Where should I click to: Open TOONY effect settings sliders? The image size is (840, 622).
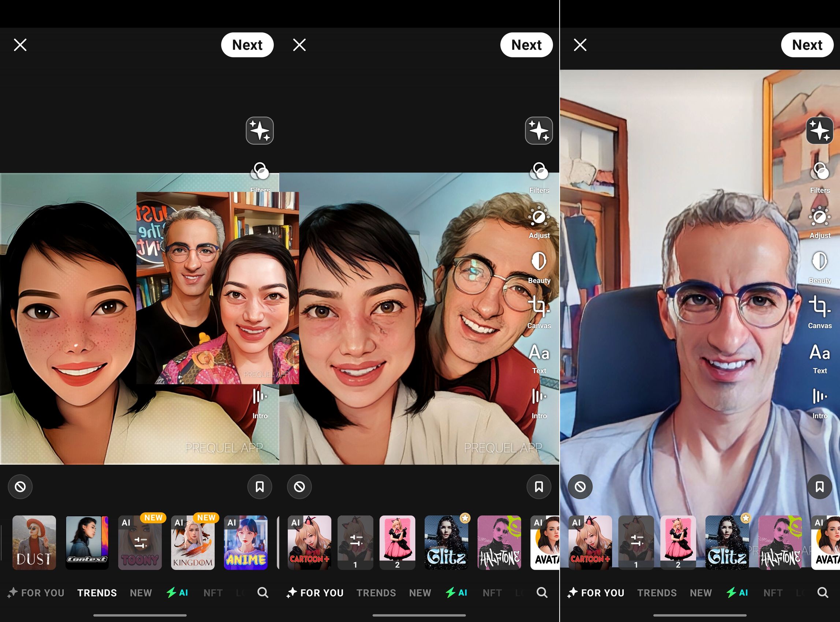click(x=140, y=542)
